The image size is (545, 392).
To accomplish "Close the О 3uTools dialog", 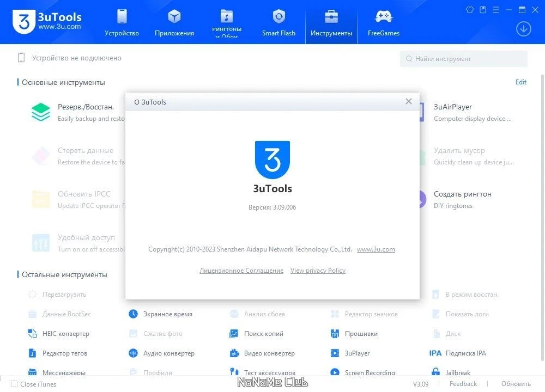I will [409, 101].
